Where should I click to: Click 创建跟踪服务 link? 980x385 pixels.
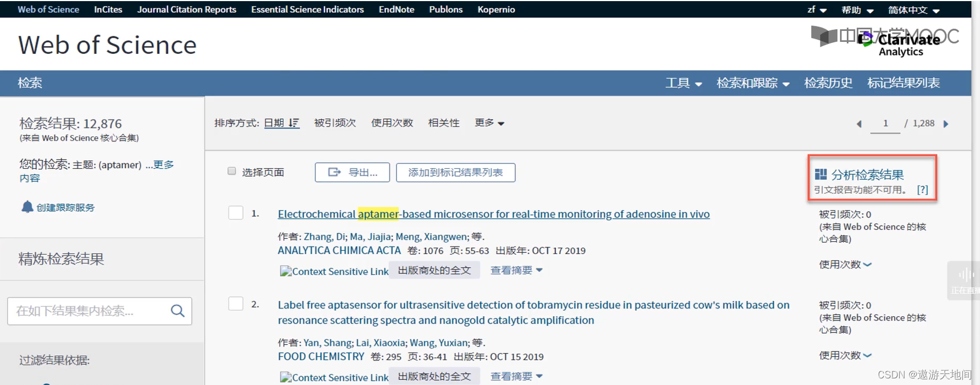[x=65, y=207]
